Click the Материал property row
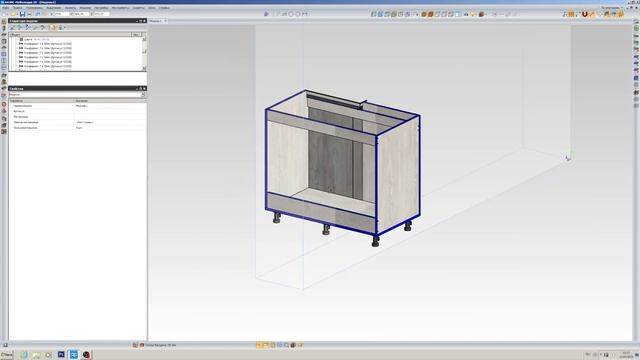Image resolution: width=640 pixels, height=360 pixels. tap(77, 117)
